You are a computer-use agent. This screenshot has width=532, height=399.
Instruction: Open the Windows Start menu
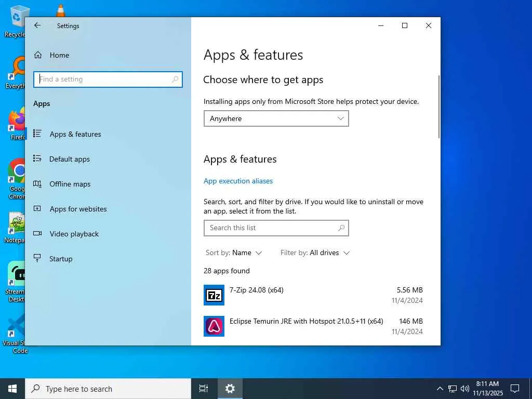click(12, 389)
